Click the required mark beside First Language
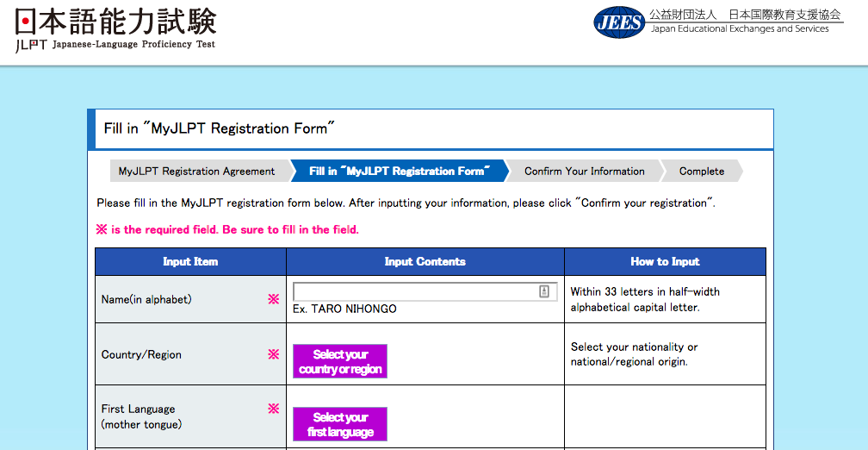Screen dimensions: 868x450 [274, 409]
